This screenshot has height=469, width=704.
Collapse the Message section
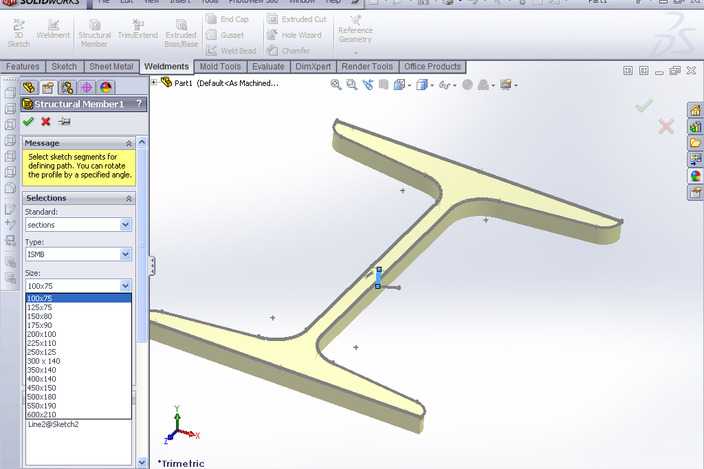point(129,143)
